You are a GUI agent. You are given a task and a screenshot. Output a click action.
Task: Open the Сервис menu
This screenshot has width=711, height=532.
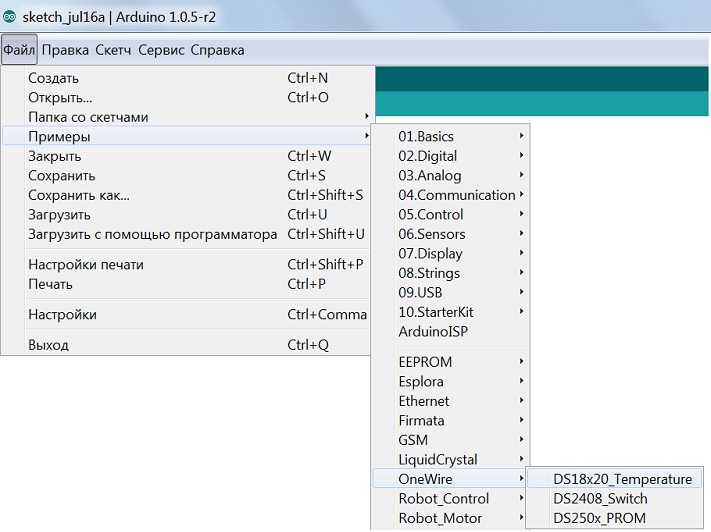161,49
